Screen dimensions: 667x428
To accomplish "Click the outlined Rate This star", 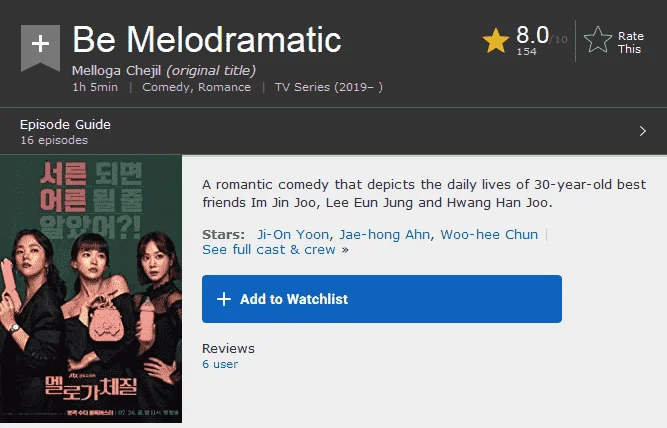I will [598, 40].
